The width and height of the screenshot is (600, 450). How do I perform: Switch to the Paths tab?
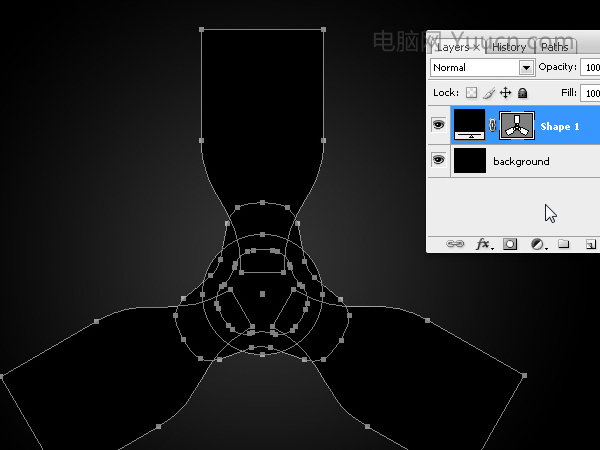pyautogui.click(x=554, y=47)
